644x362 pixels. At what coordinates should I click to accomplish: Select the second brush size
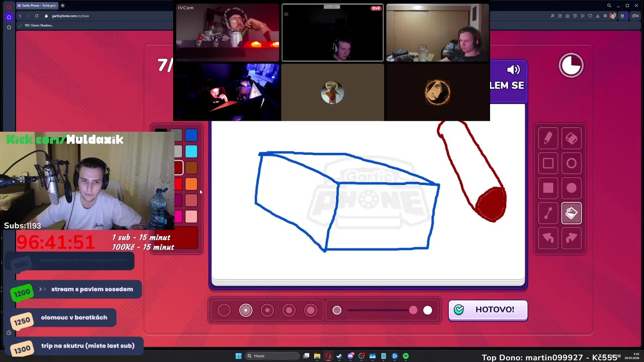[246, 310]
